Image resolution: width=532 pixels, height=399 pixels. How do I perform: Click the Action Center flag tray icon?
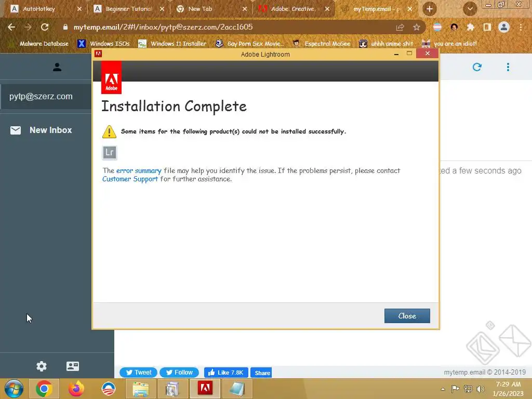pos(455,389)
